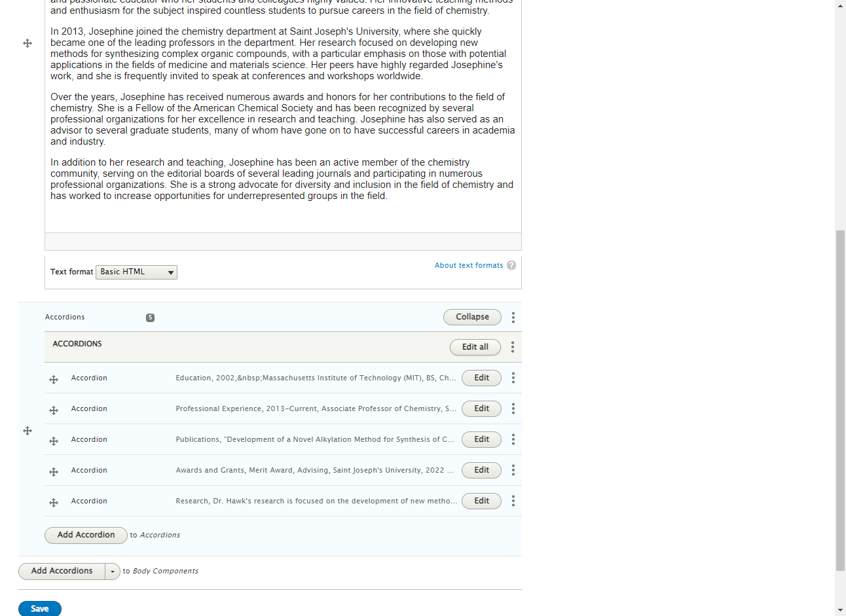846x616 pixels.
Task: Click the 'ACCORDIONS' table header label
Action: coord(77,344)
